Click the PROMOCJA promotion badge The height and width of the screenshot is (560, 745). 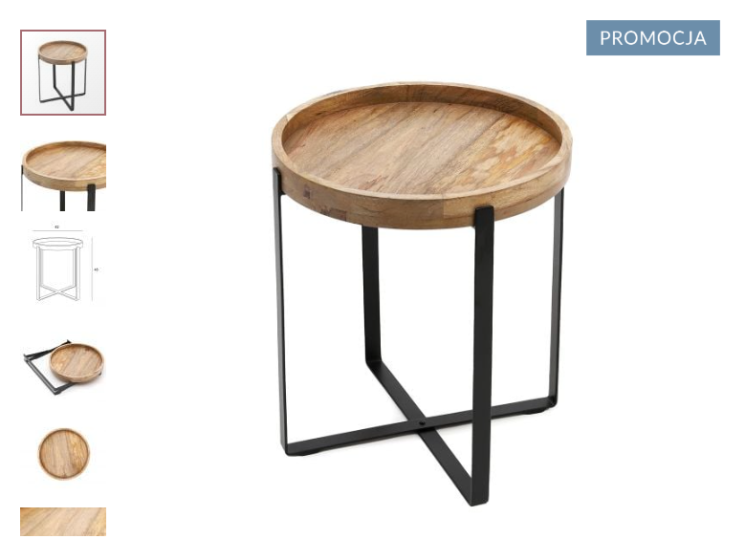[652, 38]
